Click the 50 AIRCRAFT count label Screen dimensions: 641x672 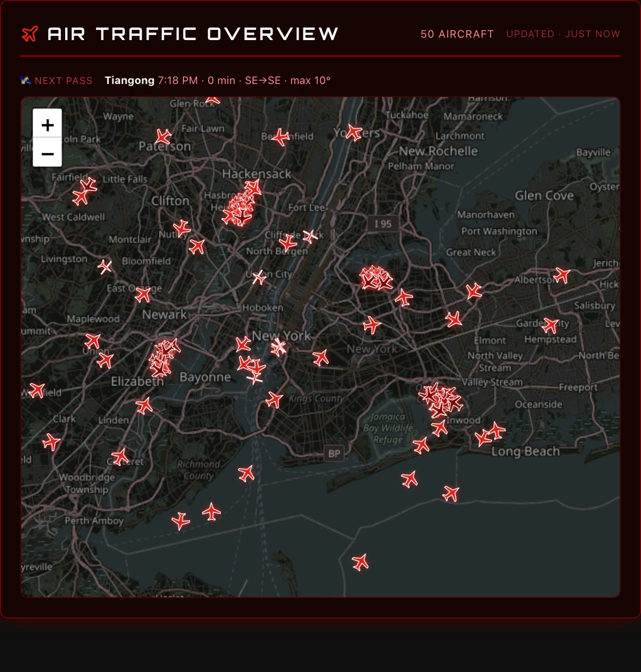457,34
